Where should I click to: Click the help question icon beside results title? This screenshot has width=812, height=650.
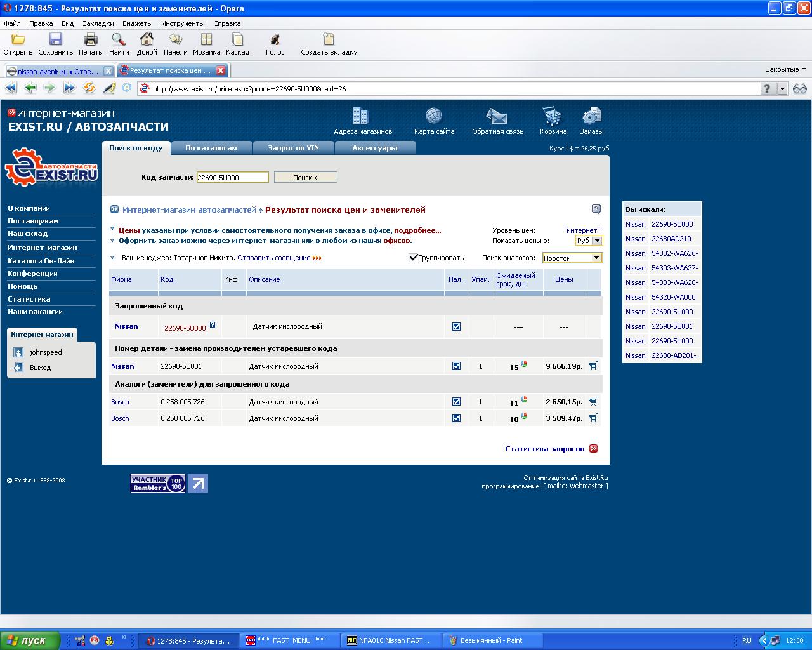(x=596, y=209)
